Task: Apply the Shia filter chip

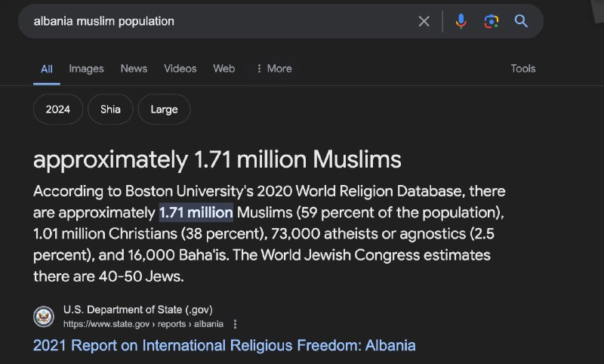Action: tap(110, 109)
